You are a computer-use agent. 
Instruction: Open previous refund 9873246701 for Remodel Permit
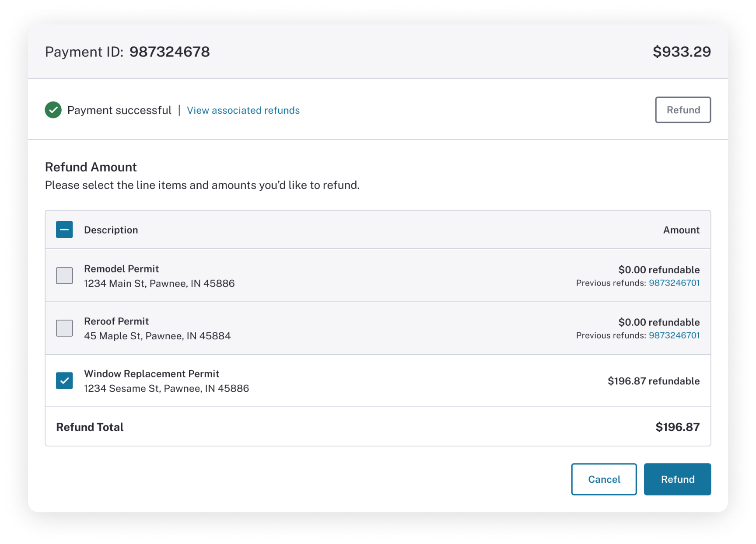(674, 283)
